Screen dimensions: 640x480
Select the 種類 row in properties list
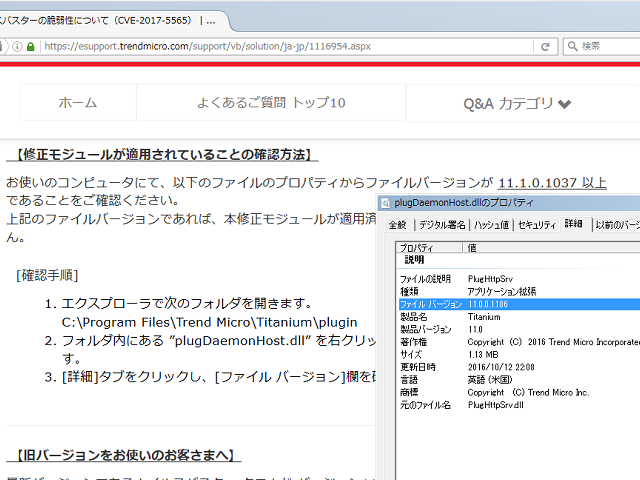[x=519, y=291]
